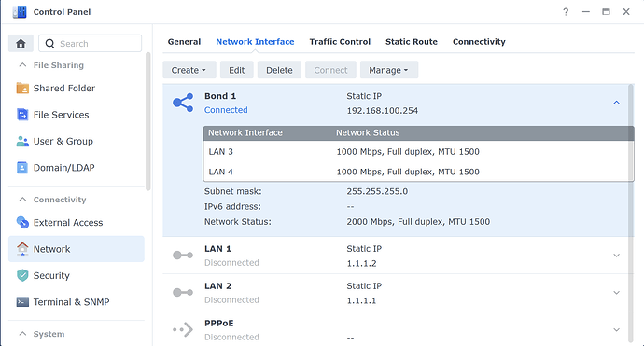This screenshot has height=346, width=644.
Task: Click the Network house icon
Action: point(22,249)
